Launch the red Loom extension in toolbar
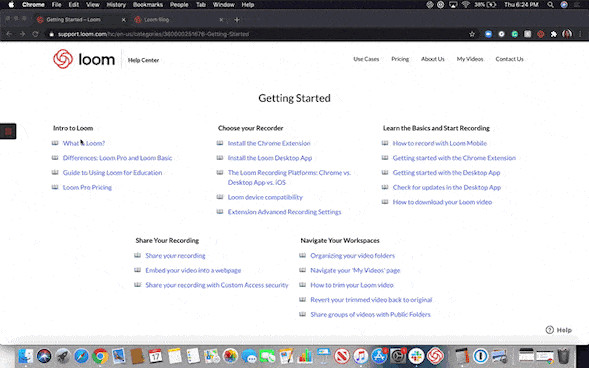The height and width of the screenshot is (368, 589). [x=541, y=34]
